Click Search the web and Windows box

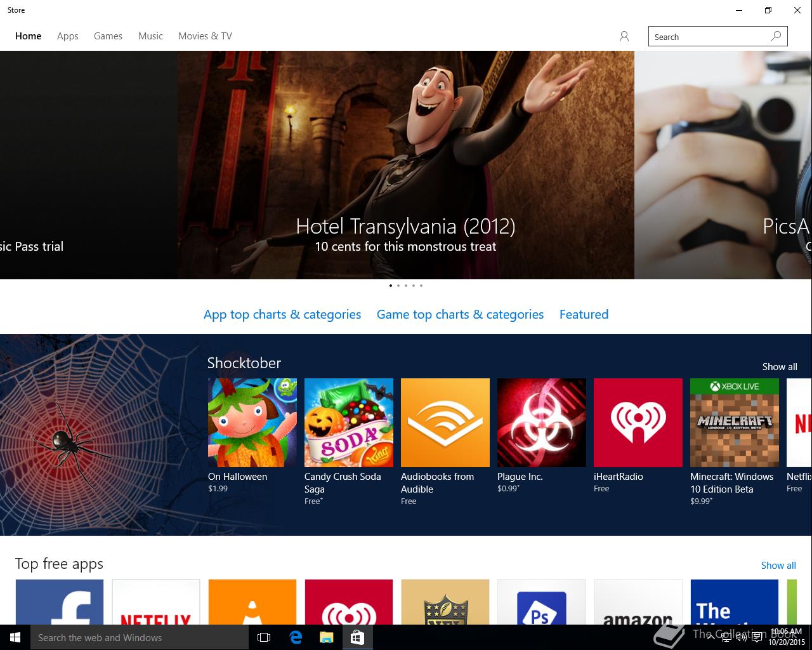click(140, 637)
